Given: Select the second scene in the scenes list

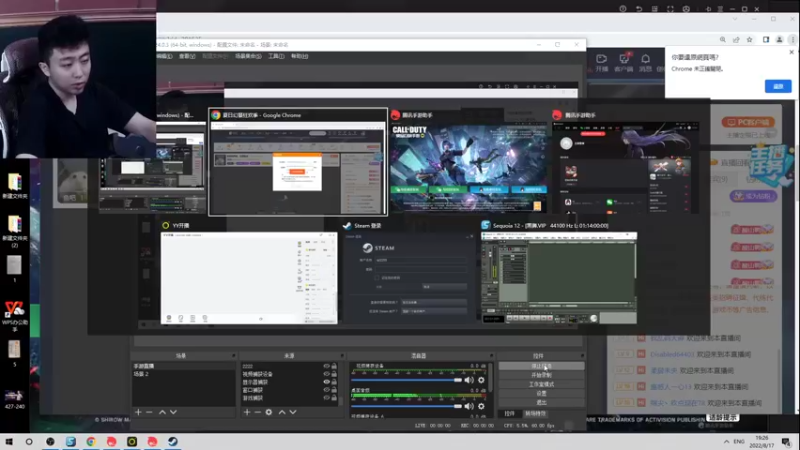Looking at the screenshot, I should pos(184,374).
